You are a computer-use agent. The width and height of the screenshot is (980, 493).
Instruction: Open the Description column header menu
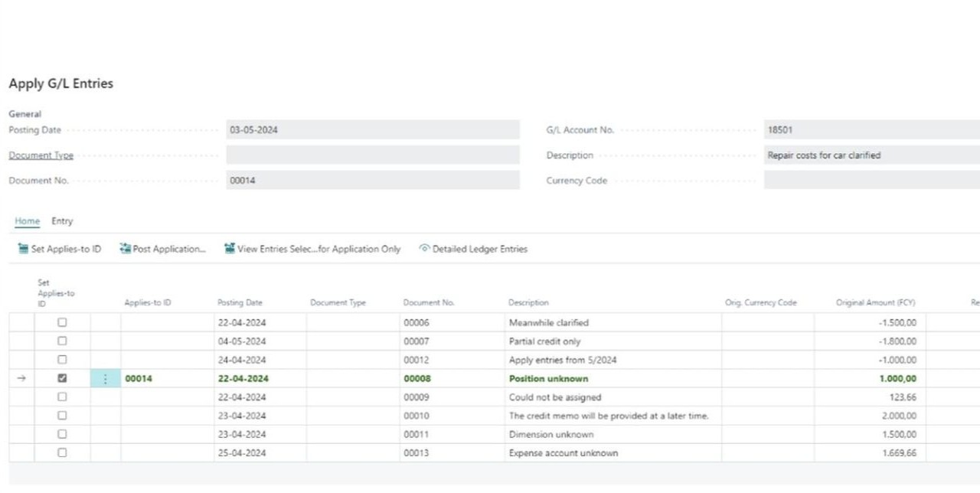[x=528, y=303]
